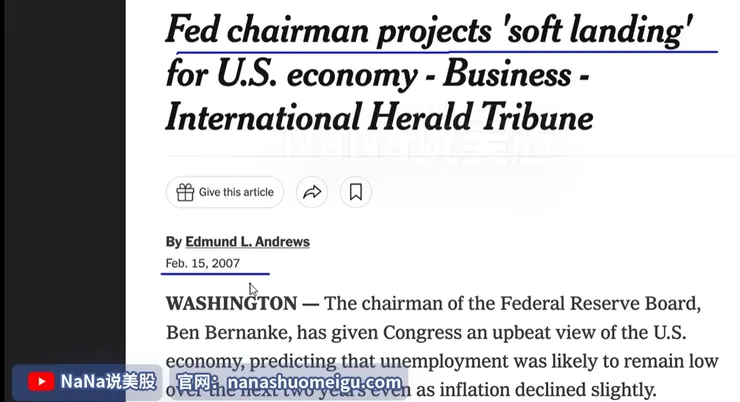Click 'International Herald Tribune' in the headline
This screenshot has width=740, height=402.
click(x=379, y=118)
